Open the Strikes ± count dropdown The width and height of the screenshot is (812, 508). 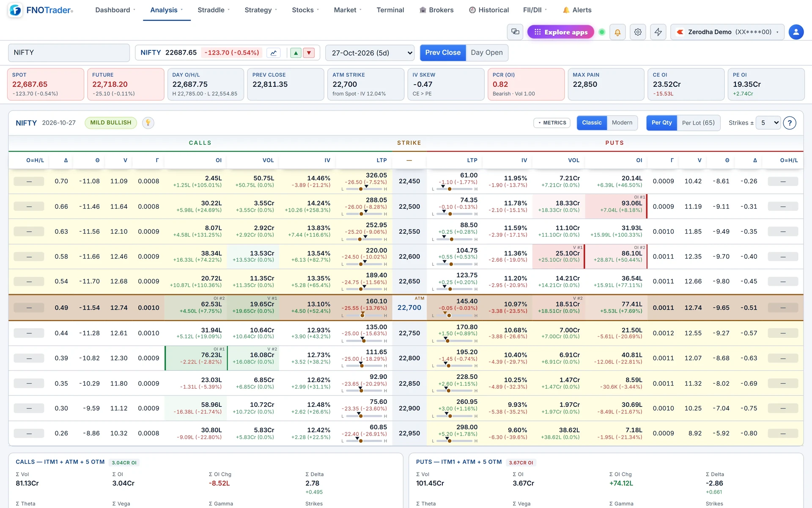pos(768,123)
